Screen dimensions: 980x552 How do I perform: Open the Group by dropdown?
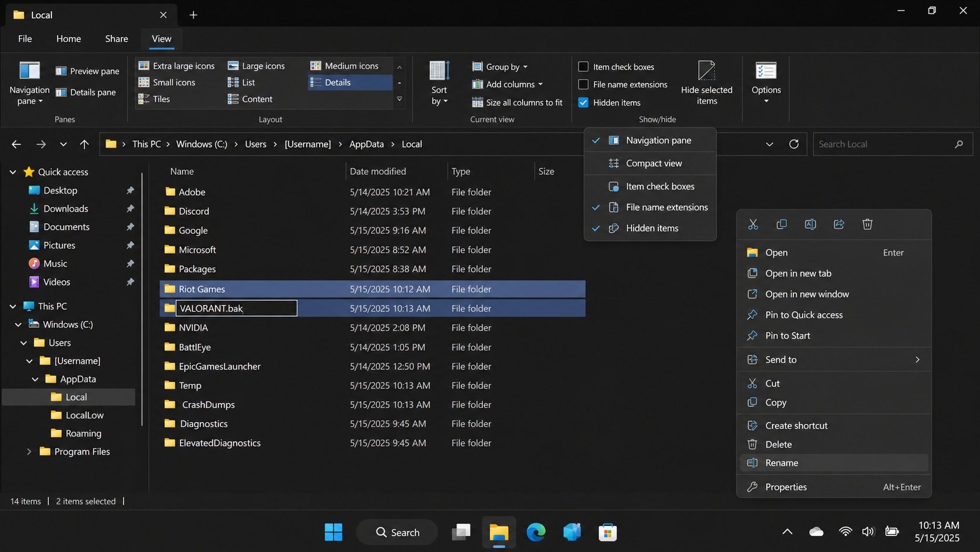pyautogui.click(x=500, y=67)
